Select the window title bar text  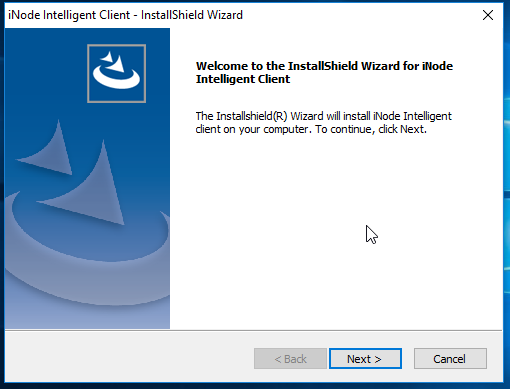(125, 15)
